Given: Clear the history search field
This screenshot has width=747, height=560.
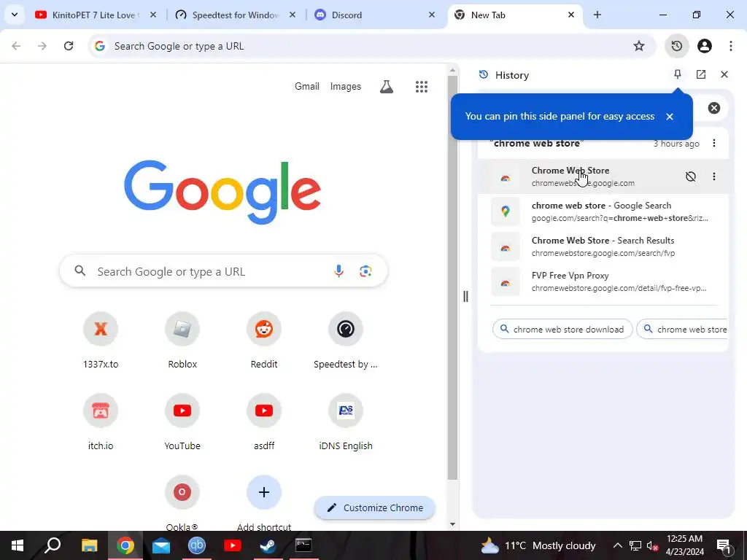Looking at the screenshot, I should [713, 108].
